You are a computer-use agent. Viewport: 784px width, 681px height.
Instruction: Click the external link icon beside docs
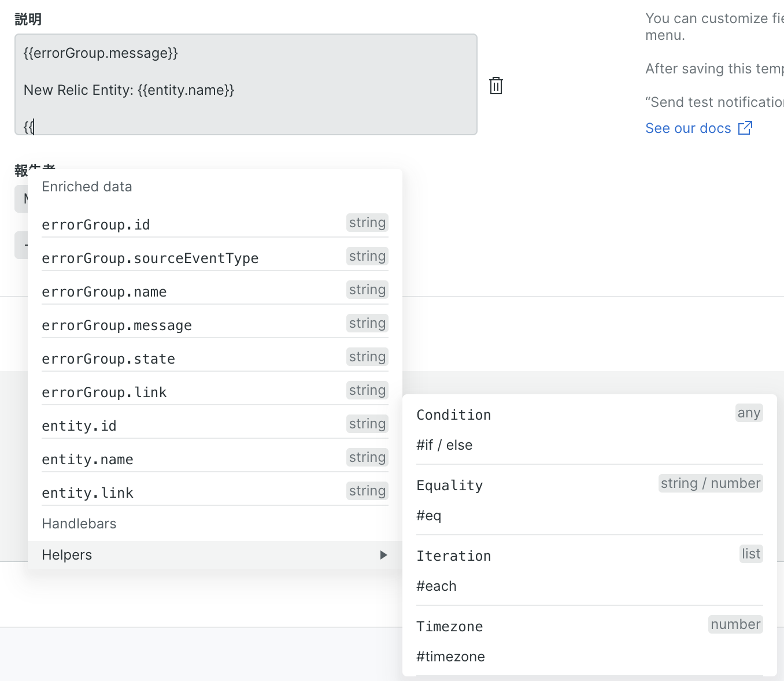tap(745, 128)
